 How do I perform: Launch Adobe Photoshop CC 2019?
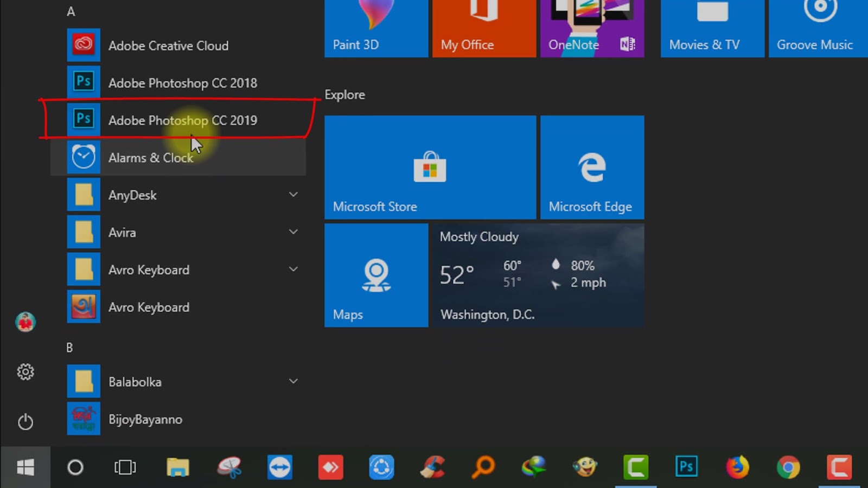coord(178,120)
